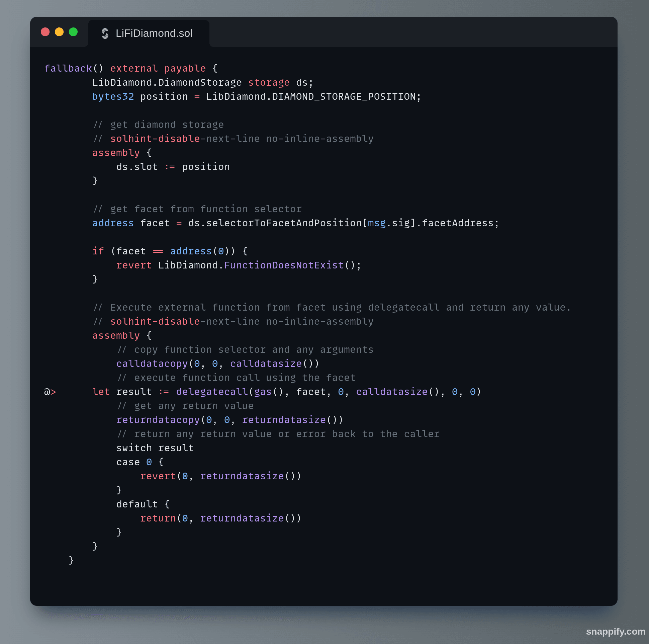
Task: Click the second assembly keyword
Action: click(116, 335)
